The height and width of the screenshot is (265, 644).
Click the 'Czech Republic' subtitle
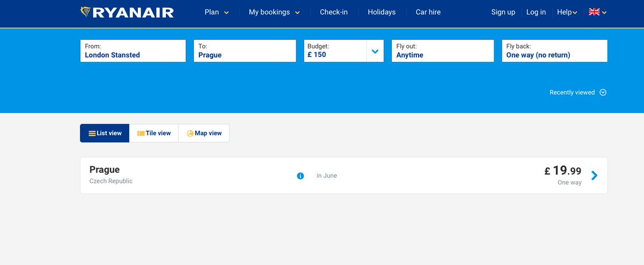111,181
